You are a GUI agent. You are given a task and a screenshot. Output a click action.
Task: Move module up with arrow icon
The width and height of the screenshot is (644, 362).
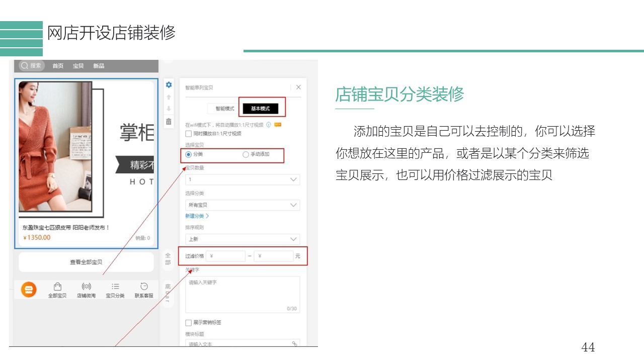pyautogui.click(x=169, y=97)
